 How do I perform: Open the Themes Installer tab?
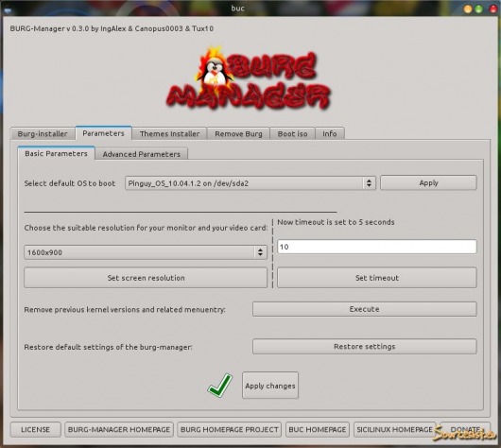169,133
